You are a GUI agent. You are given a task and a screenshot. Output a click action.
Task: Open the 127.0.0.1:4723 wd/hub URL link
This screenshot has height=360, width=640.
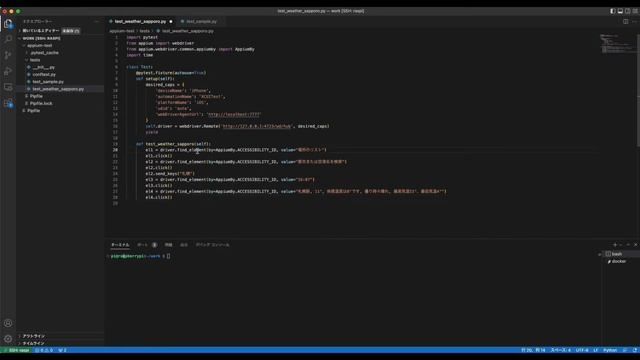pos(257,126)
